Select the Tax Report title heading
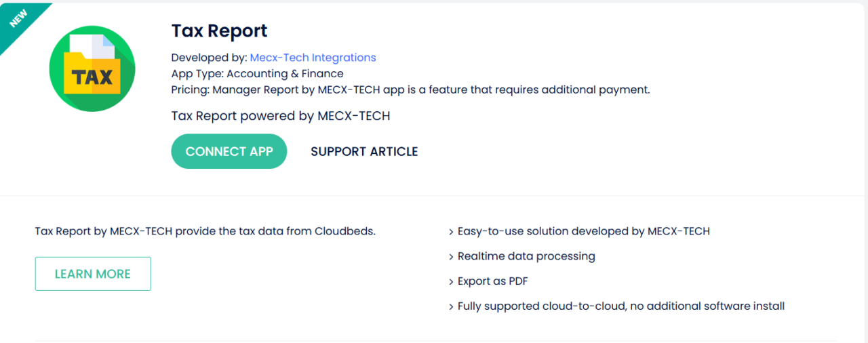Image resolution: width=868 pixels, height=343 pixels. coord(219,31)
